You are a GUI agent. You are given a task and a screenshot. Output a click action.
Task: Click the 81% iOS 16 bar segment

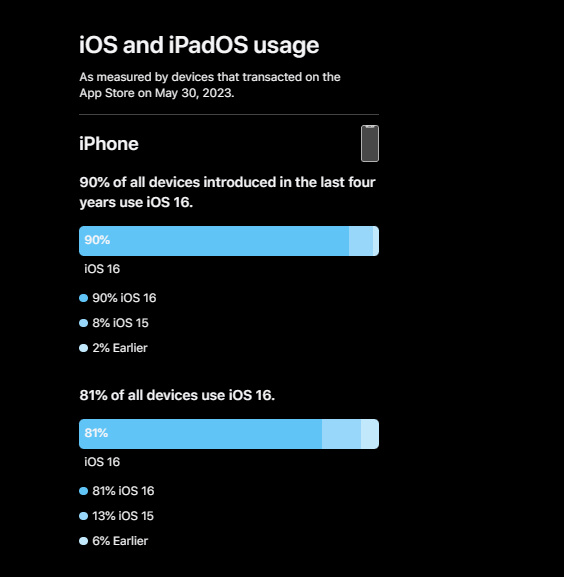(201, 434)
